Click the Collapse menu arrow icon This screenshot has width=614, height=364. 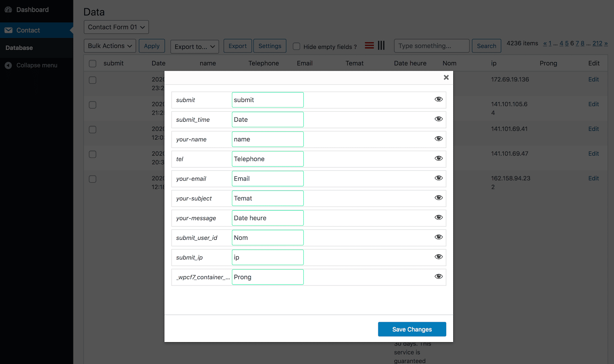tap(8, 65)
